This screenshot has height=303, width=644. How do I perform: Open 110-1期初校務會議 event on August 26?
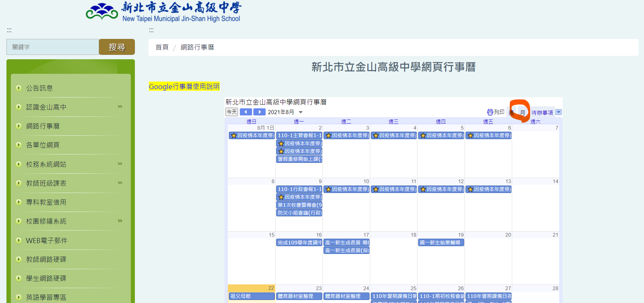[441, 296]
